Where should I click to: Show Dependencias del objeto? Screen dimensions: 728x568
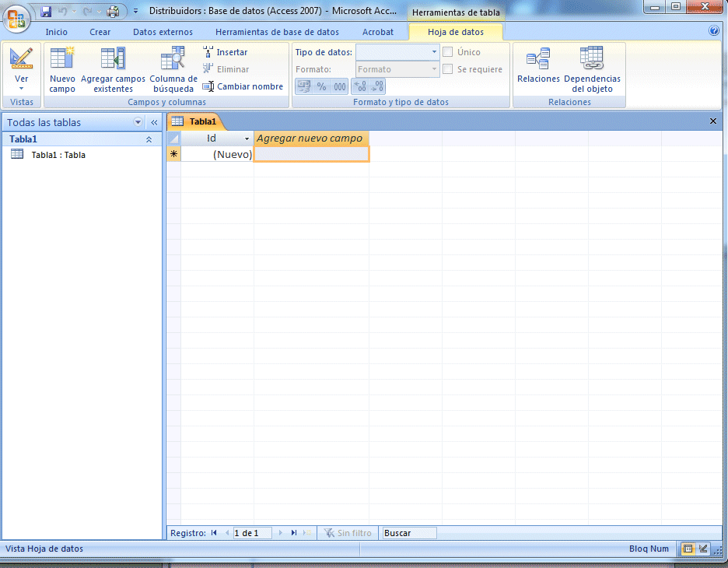point(592,70)
